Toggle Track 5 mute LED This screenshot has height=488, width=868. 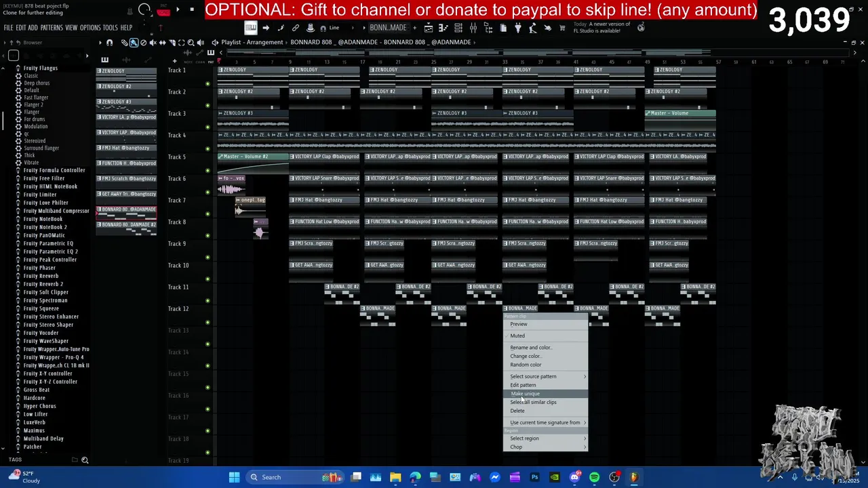click(x=208, y=170)
